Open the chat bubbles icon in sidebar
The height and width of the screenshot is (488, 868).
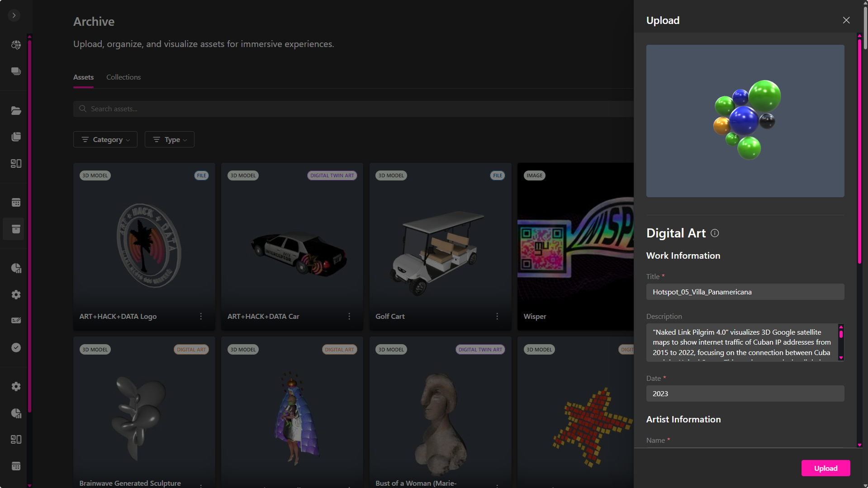pyautogui.click(x=16, y=71)
